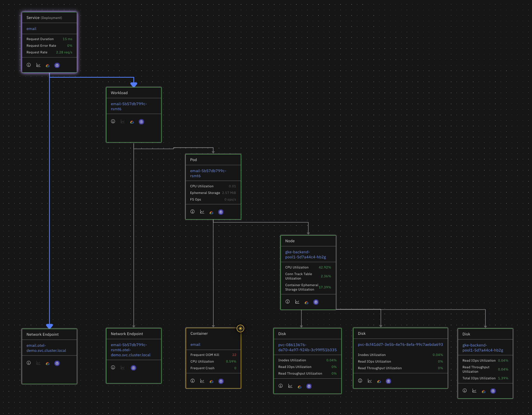Click purple brain icon on pvc-08613676 Disk card
Image resolution: width=532 pixels, height=415 pixels.
pos(309,387)
